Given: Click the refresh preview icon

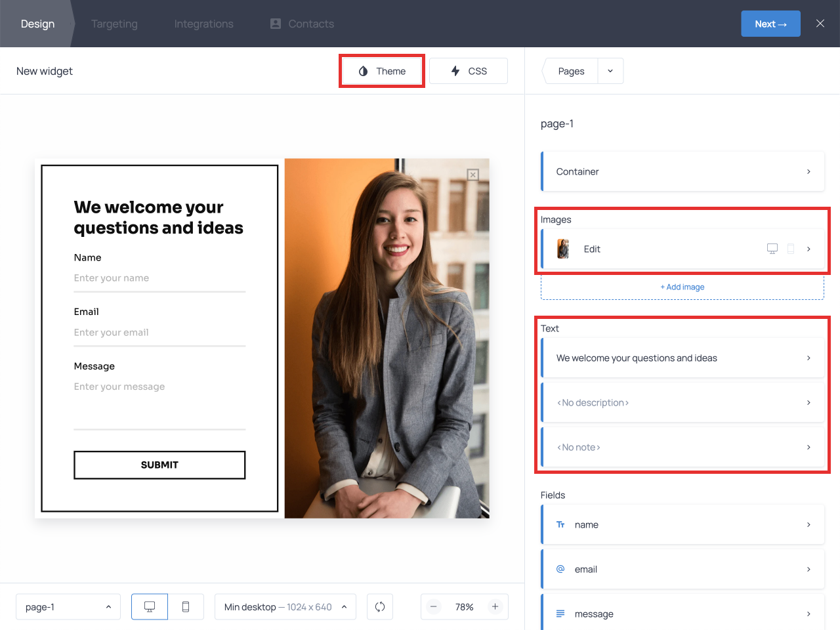Looking at the screenshot, I should (380, 606).
